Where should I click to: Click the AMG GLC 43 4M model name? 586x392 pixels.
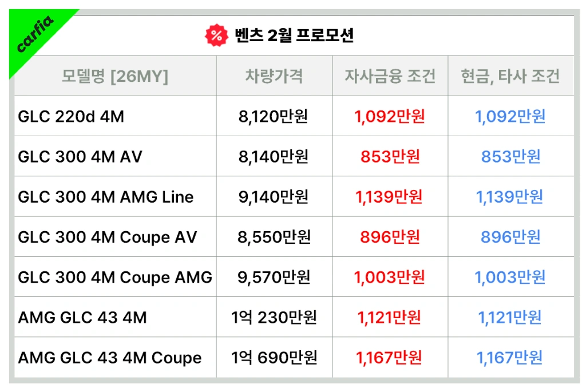82,318
